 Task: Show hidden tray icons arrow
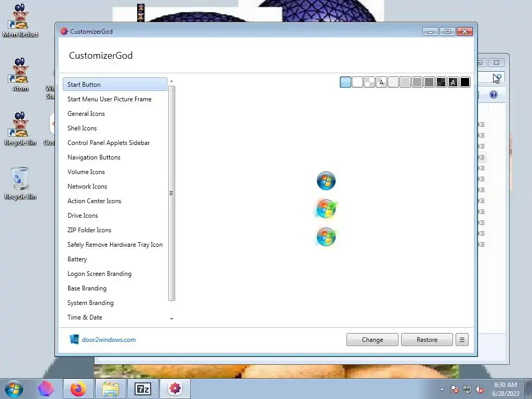(x=442, y=389)
